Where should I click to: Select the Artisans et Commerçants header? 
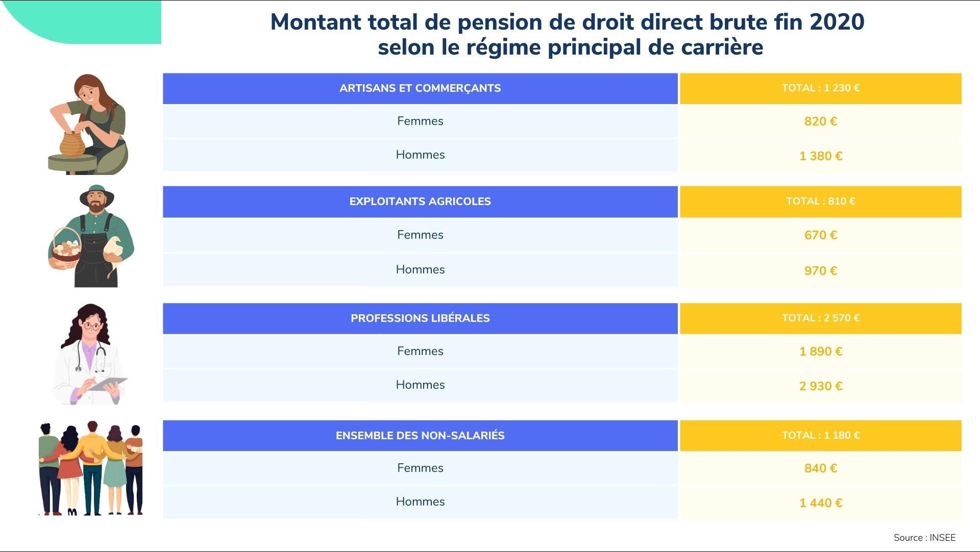click(x=420, y=88)
